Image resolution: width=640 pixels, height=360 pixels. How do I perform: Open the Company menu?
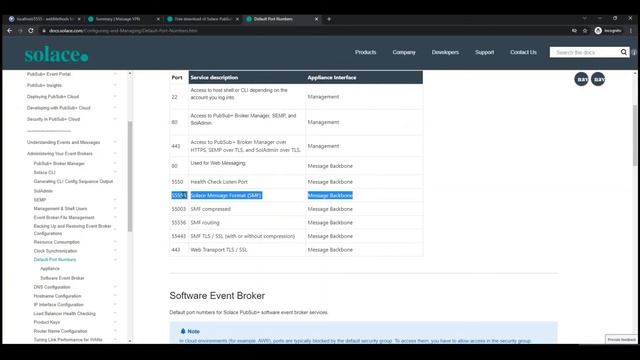pyautogui.click(x=404, y=52)
